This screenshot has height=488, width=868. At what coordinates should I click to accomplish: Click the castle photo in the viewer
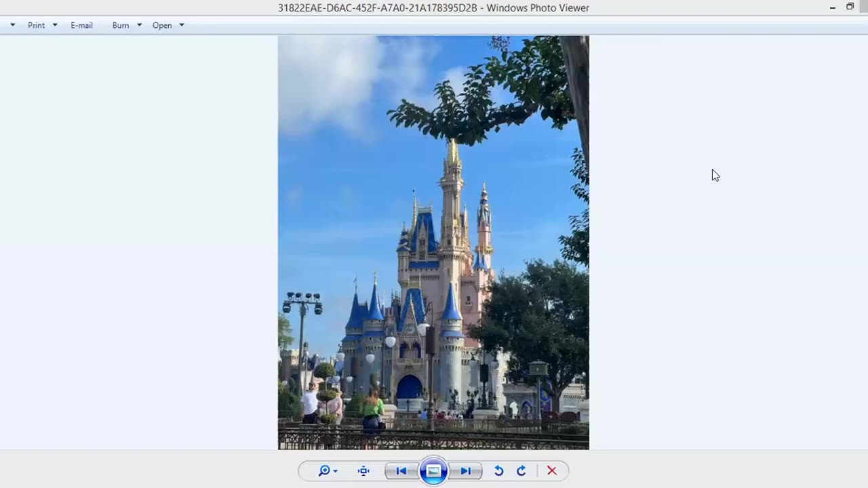[433, 243]
